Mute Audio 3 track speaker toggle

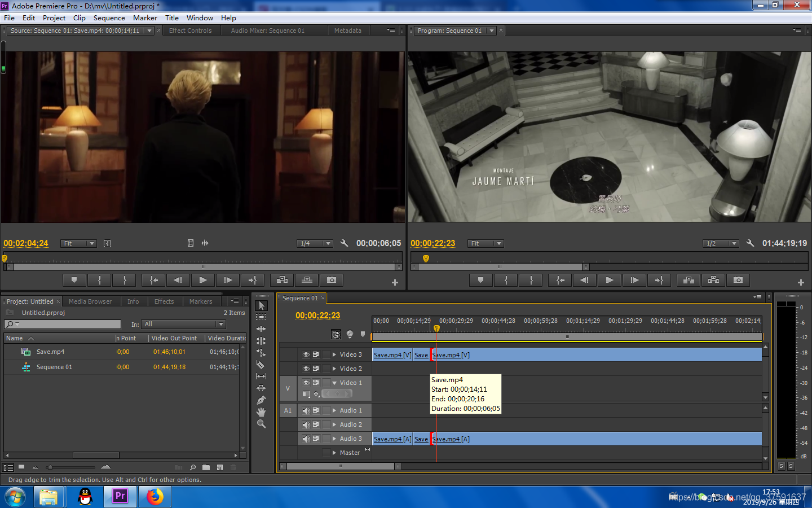click(x=306, y=439)
